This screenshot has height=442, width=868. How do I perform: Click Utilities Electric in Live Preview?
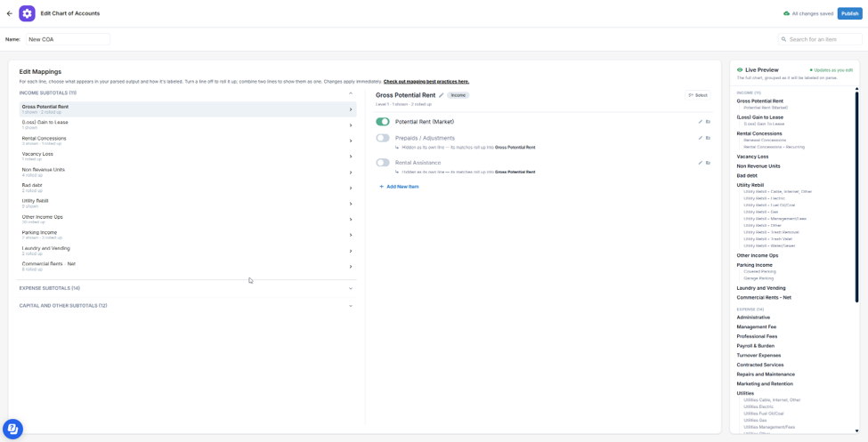coord(758,406)
